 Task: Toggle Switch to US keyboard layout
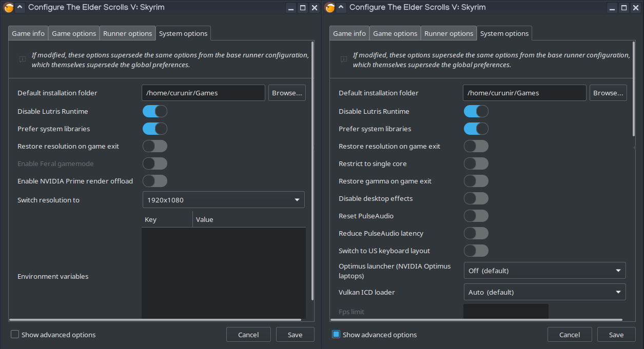[x=476, y=251]
